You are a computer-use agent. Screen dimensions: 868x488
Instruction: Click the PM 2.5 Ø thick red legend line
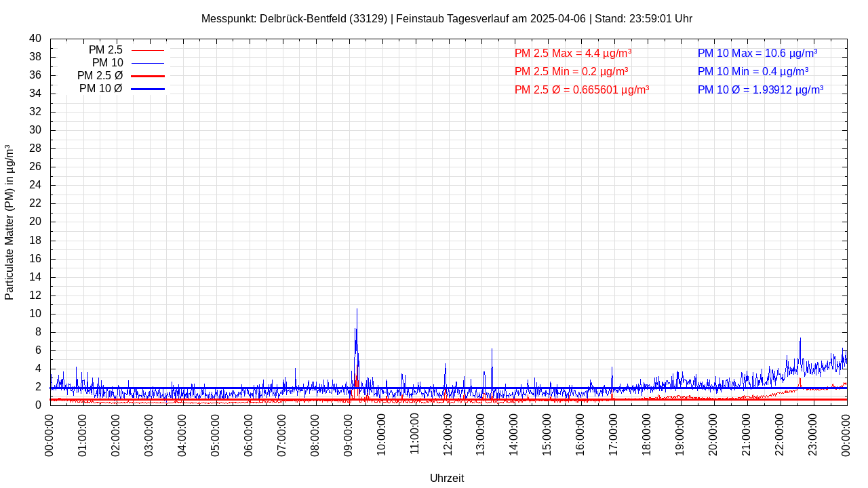[x=147, y=76]
